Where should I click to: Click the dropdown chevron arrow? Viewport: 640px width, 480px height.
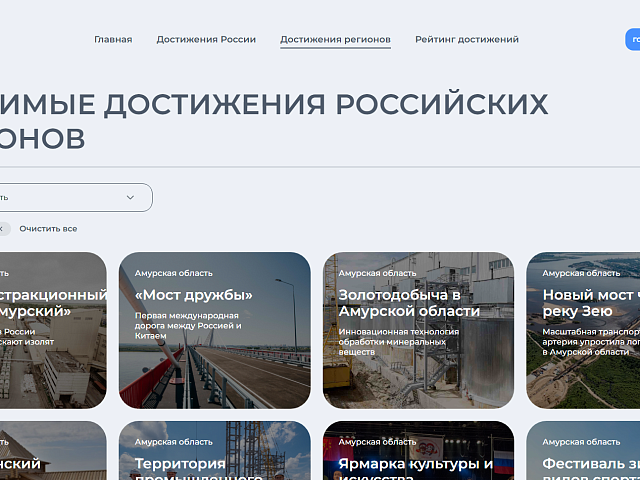pos(130,198)
